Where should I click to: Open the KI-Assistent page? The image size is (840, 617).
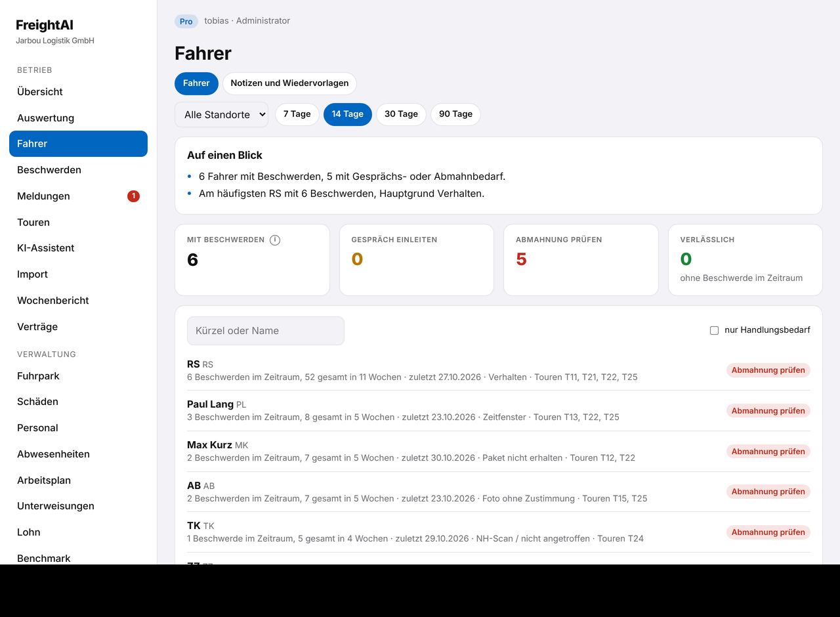click(x=78, y=248)
